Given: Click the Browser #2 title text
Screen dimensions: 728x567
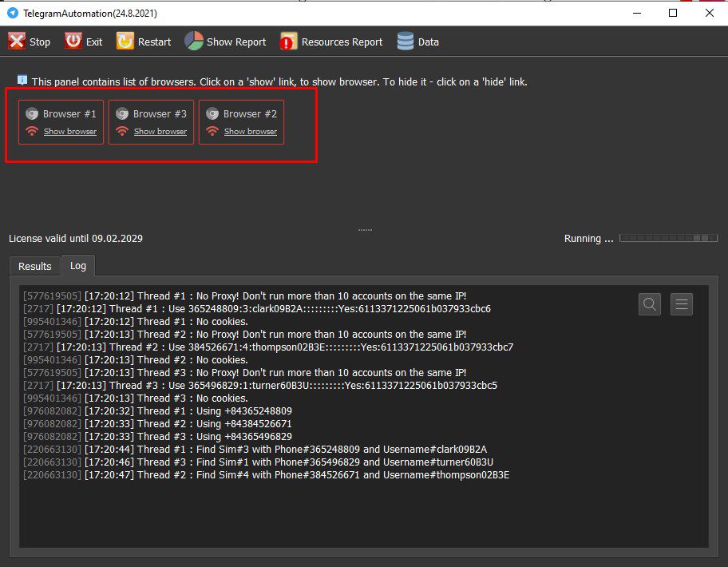Looking at the screenshot, I should point(250,113).
